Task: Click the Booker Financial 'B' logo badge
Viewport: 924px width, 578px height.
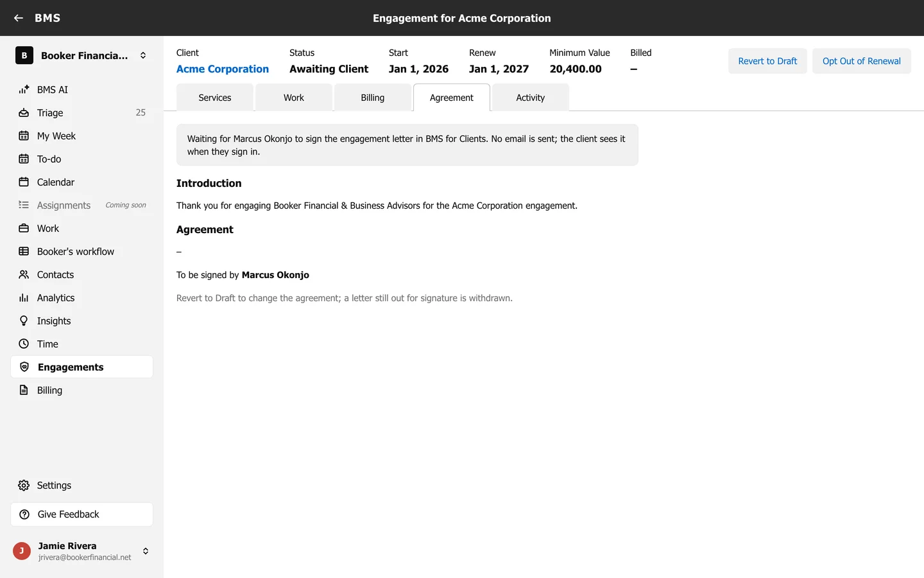Action: tap(24, 55)
